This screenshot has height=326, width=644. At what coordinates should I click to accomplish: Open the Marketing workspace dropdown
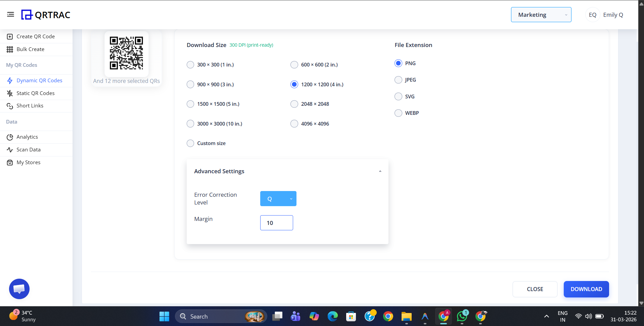point(541,14)
